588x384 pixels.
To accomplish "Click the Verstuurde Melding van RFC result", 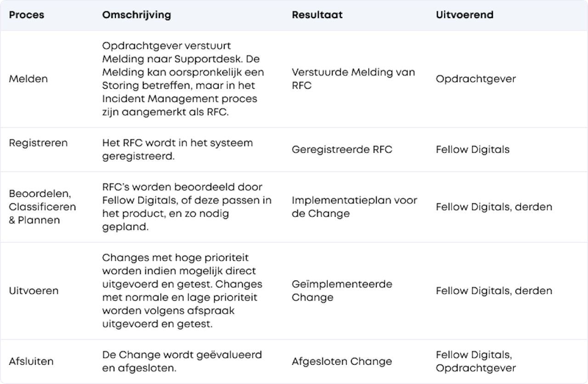I will point(353,79).
